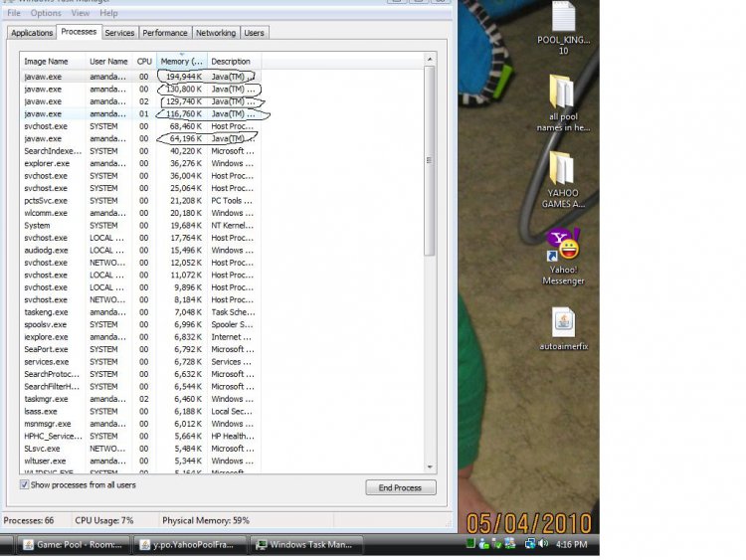The image size is (746, 560).
Task: Select the HPHC_Service... process row
Action: 141,436
